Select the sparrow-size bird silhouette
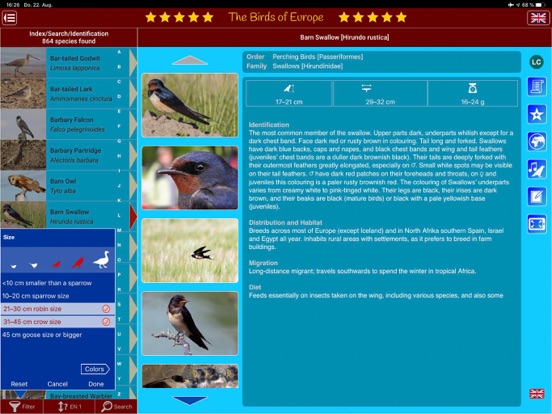The image size is (552, 414). [x=33, y=265]
